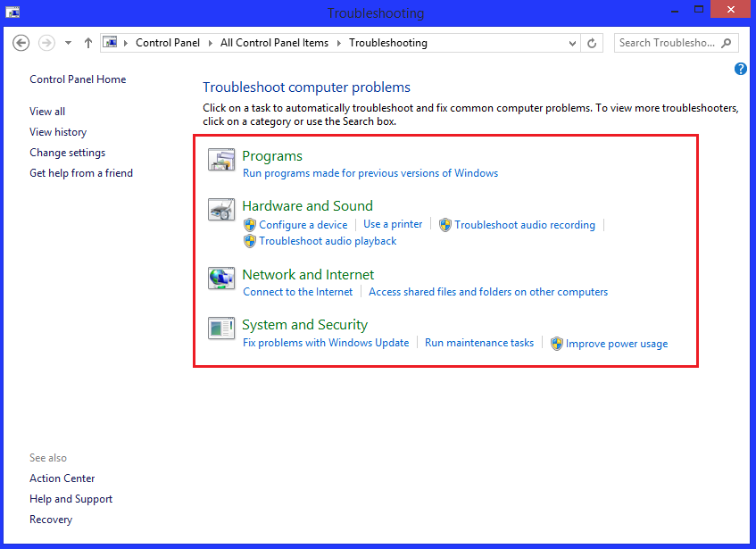
Task: Click the Refresh icon next to address bar
Action: pyautogui.click(x=592, y=42)
